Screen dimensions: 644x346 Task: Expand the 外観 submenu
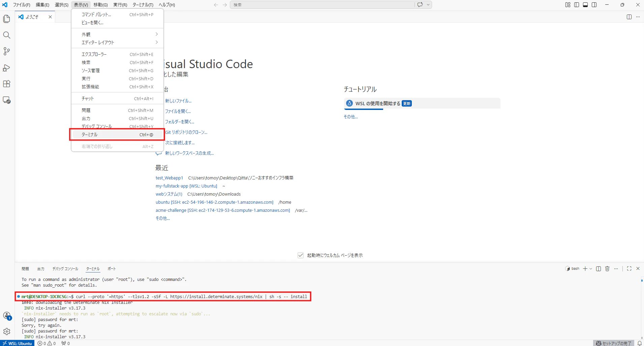tap(117, 34)
